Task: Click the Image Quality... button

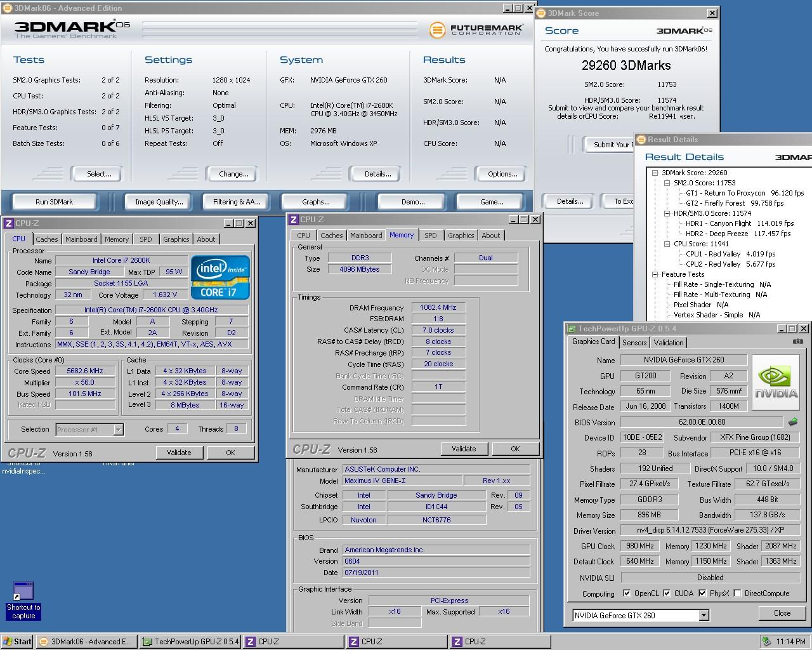Action: (159, 202)
